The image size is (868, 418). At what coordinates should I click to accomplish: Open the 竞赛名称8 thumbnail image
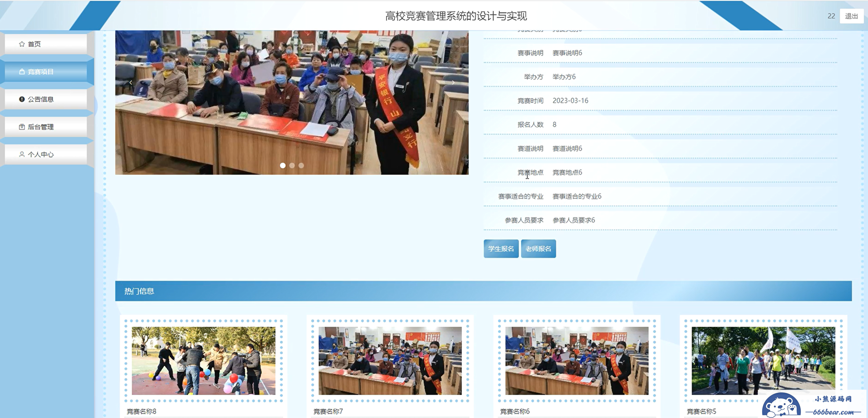click(x=203, y=361)
